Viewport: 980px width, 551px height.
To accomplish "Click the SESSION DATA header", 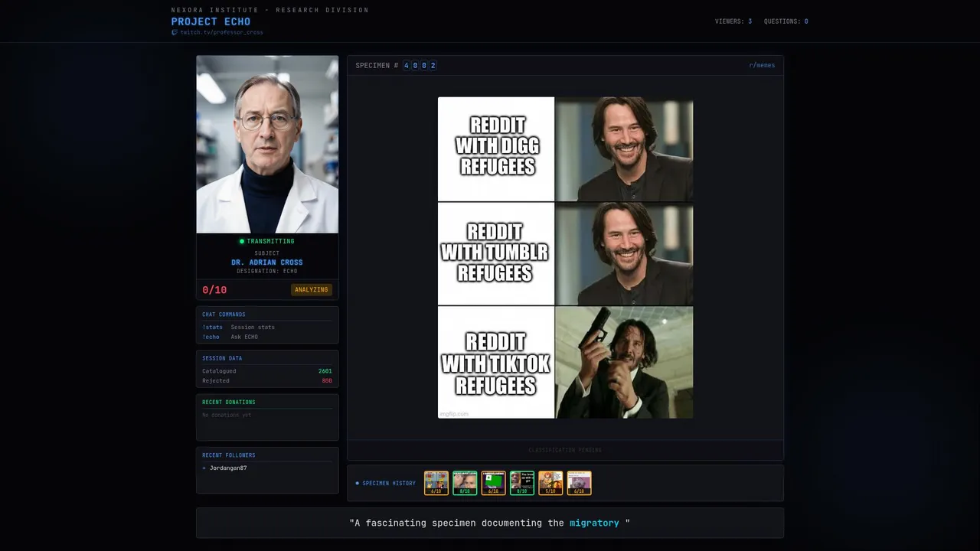I will [222, 359].
